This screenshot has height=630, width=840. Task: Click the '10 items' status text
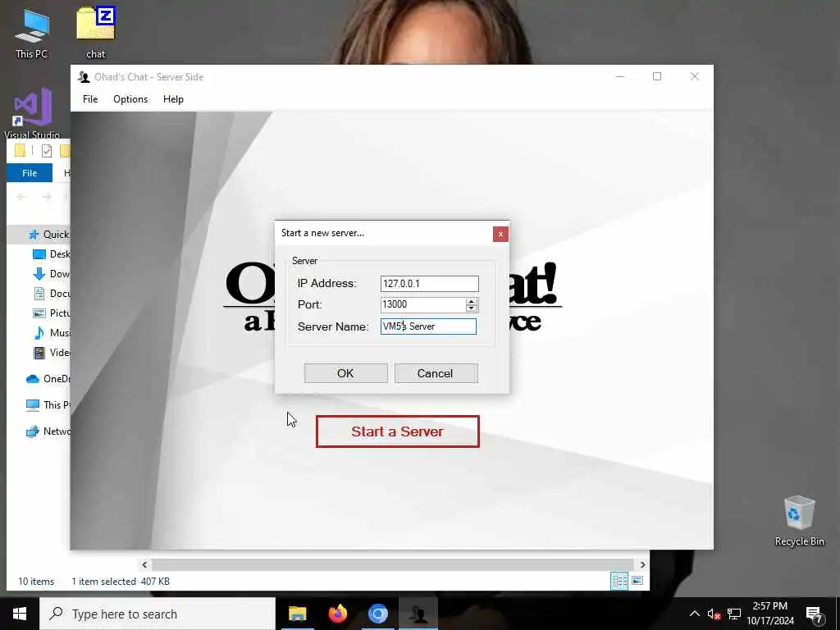pos(36,582)
